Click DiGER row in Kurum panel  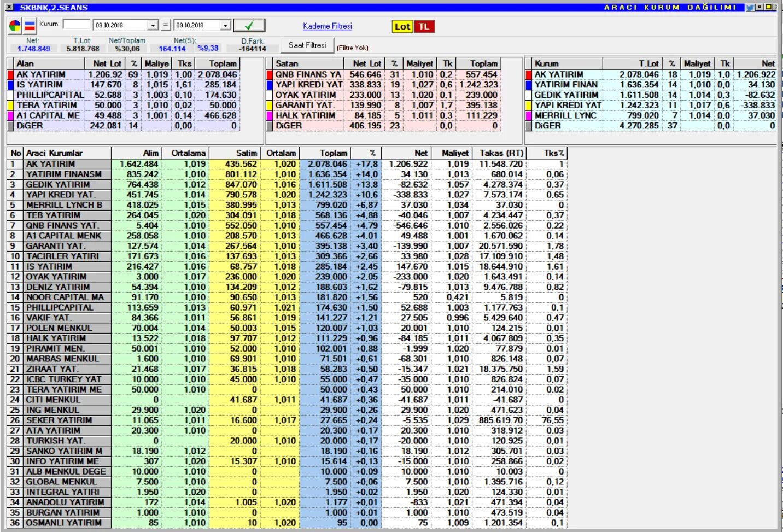pos(651,126)
